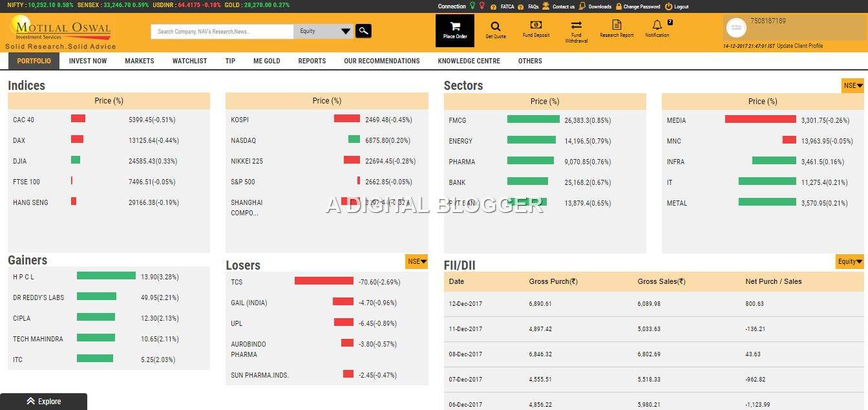Open the Watchlist menu item

(x=189, y=61)
